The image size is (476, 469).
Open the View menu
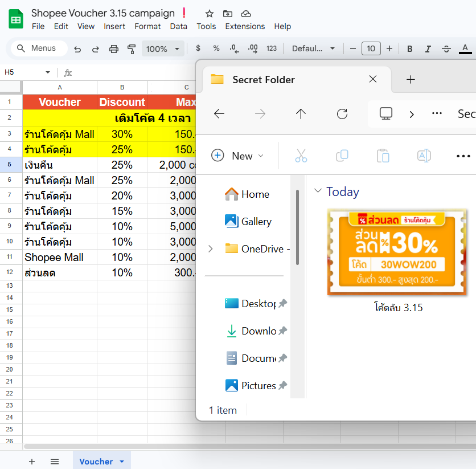pos(86,26)
